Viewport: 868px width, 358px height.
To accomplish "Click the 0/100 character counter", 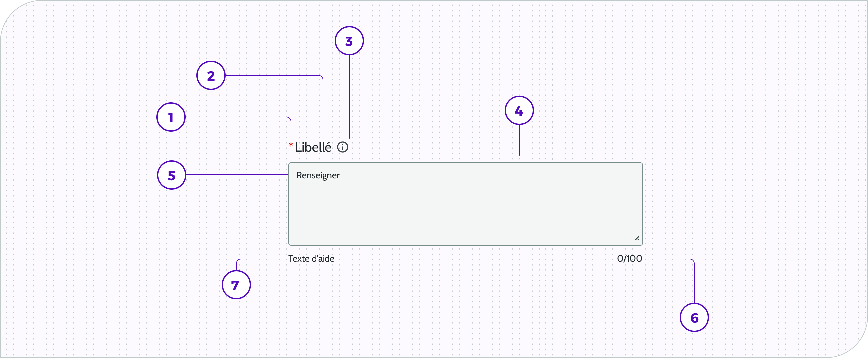I will (629, 259).
